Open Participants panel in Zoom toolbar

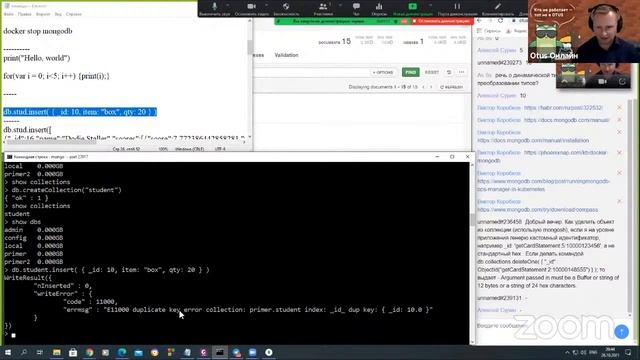[323, 8]
